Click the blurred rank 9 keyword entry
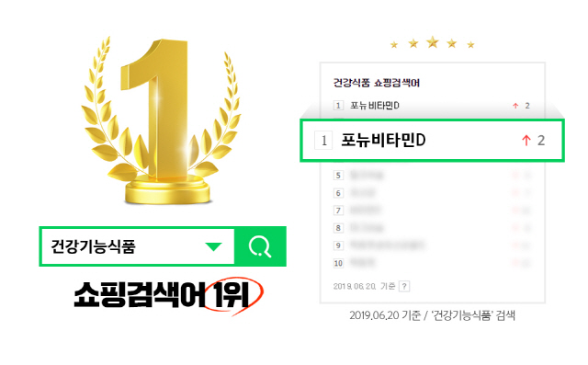The width and height of the screenshot is (588, 365). tap(387, 245)
